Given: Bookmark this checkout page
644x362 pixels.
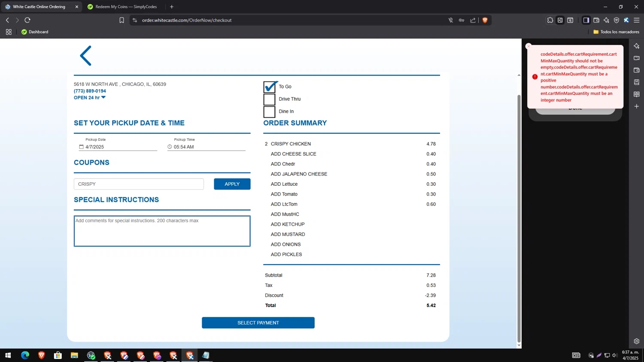Looking at the screenshot, I should pyautogui.click(x=122, y=20).
